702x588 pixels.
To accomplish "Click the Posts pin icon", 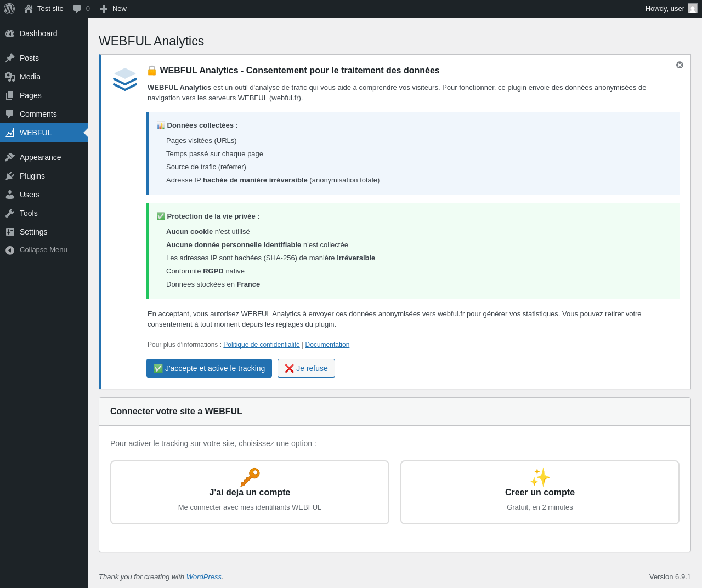I will 10,58.
